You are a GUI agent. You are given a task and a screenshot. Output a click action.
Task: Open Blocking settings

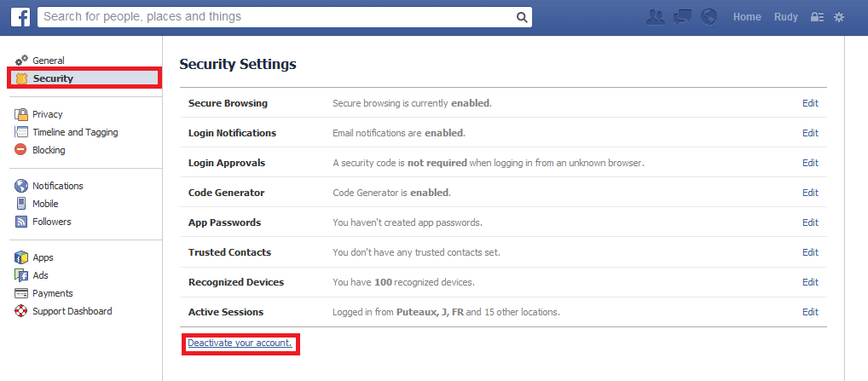click(x=49, y=150)
